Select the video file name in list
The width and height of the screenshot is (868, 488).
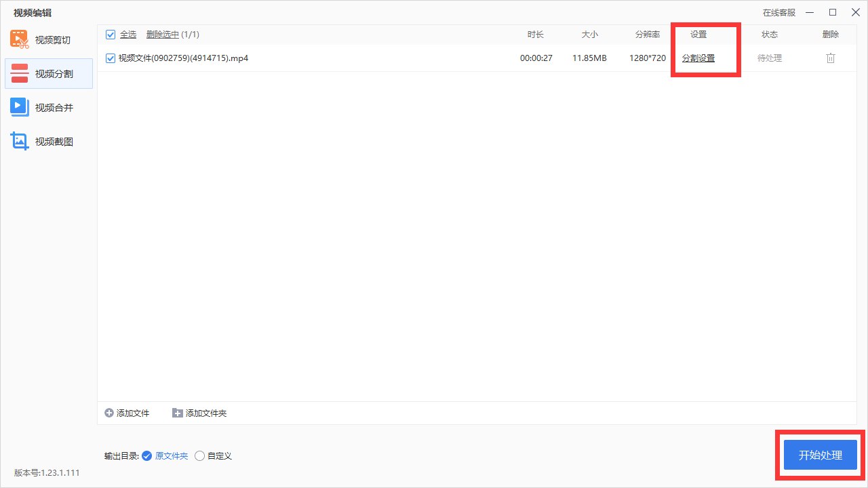(x=183, y=58)
